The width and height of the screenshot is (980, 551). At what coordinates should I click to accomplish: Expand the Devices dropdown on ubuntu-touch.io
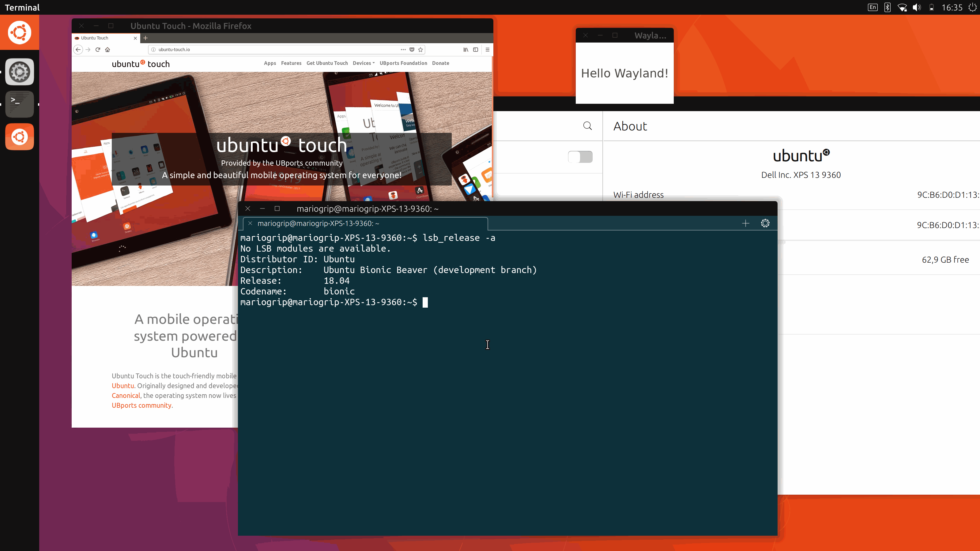[x=363, y=63]
